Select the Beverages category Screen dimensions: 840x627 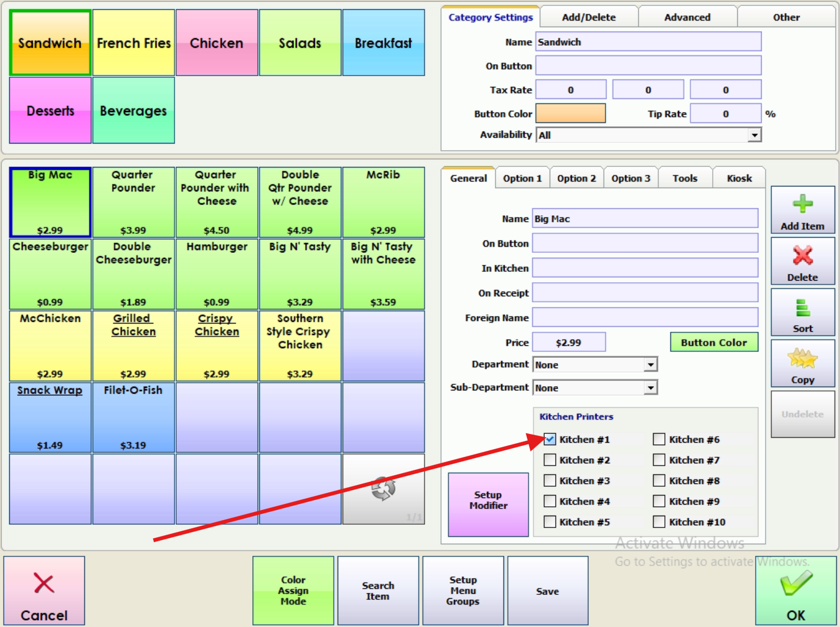tap(134, 110)
